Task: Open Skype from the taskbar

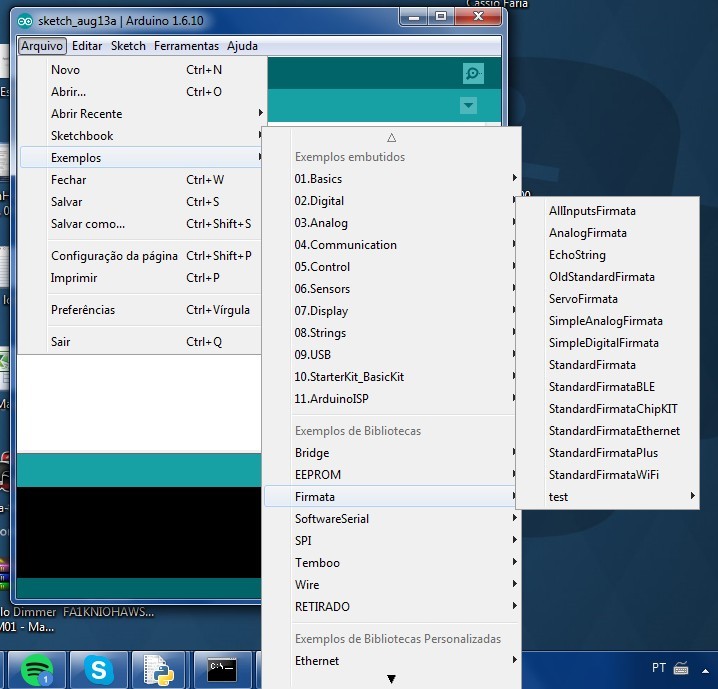Action: click(99, 669)
